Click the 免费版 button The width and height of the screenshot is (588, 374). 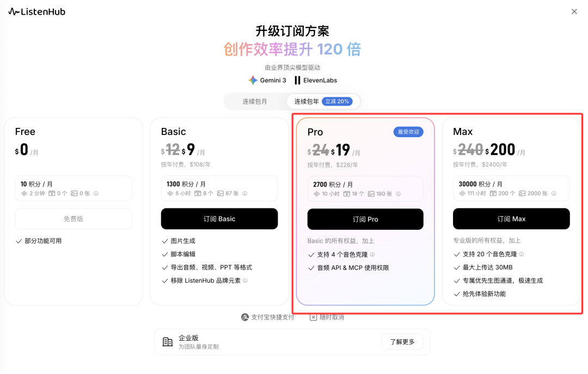73,219
